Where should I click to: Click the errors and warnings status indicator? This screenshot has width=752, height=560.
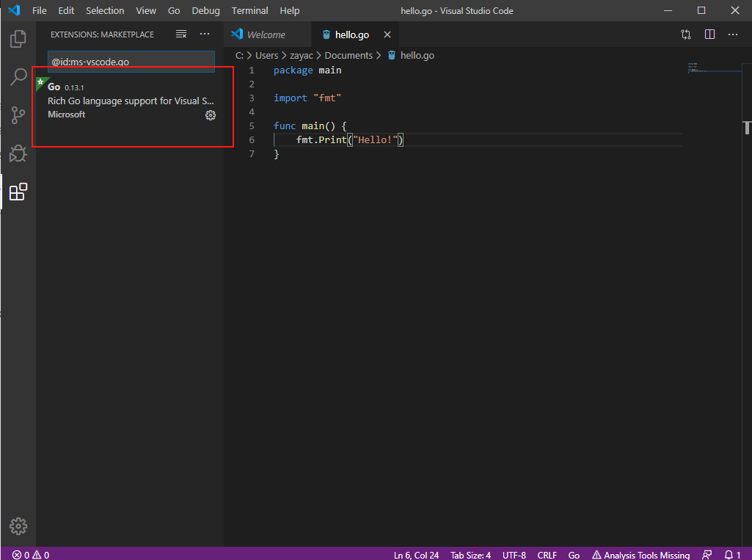click(x=31, y=555)
